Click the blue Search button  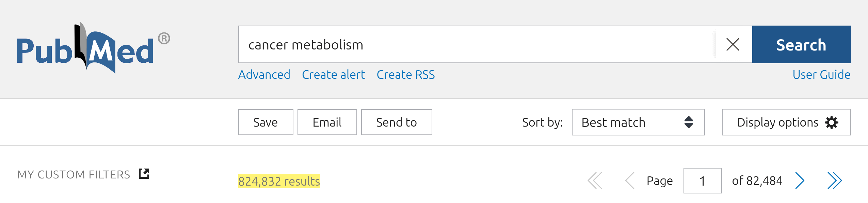[802, 44]
